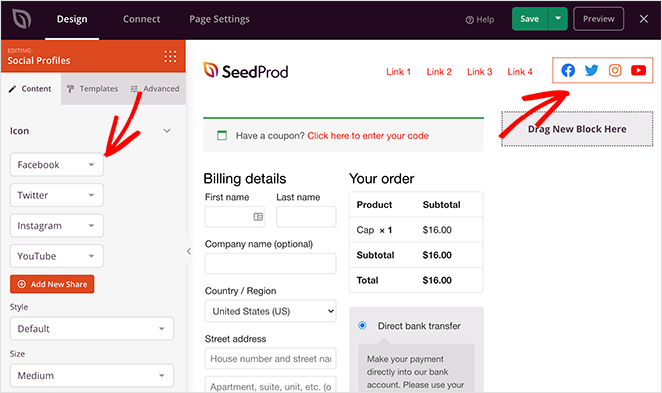Viewport: 662px width, 393px height.
Task: Collapse the Icon section chevron
Action: click(167, 131)
